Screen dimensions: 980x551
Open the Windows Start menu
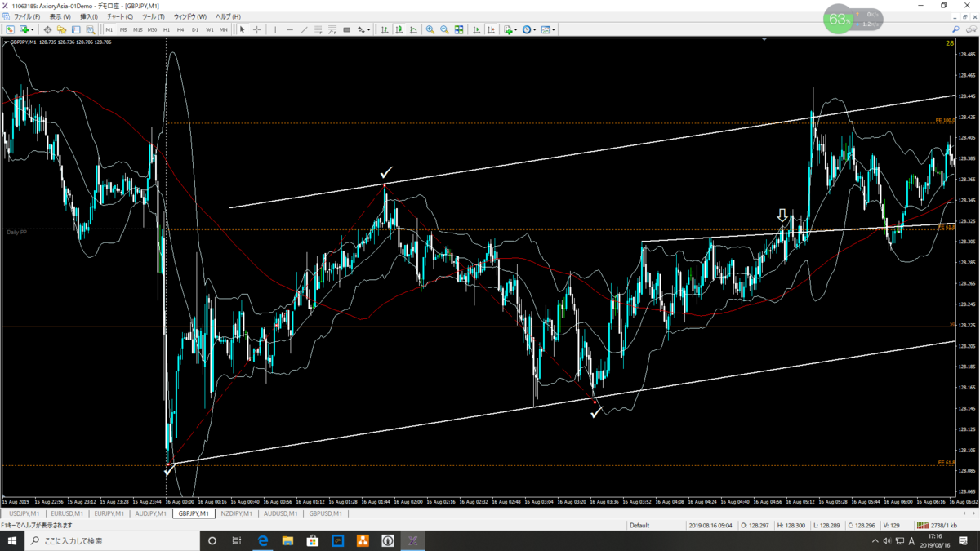(x=13, y=540)
